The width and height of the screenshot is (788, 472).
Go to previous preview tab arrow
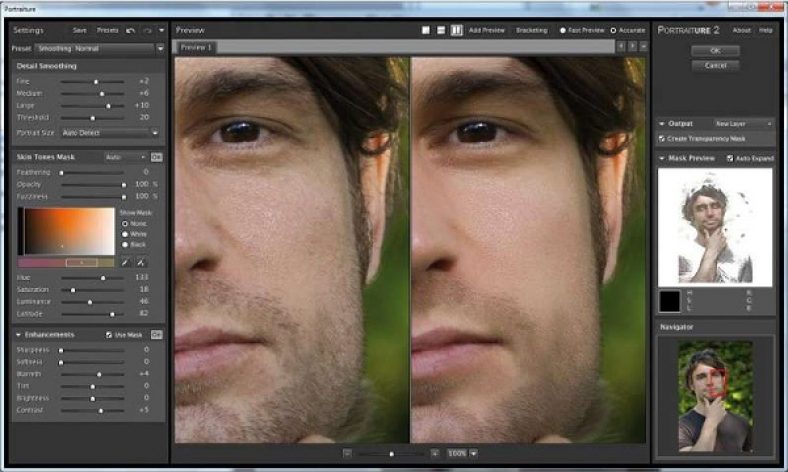pos(621,46)
